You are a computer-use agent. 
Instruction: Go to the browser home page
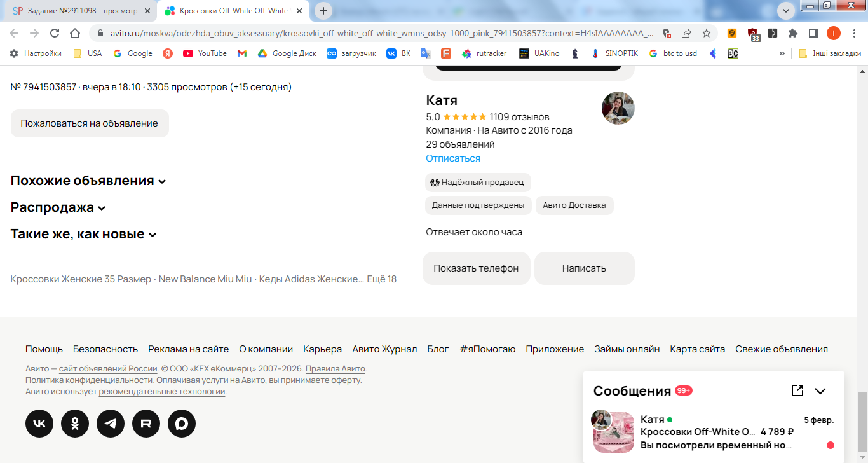[75, 33]
